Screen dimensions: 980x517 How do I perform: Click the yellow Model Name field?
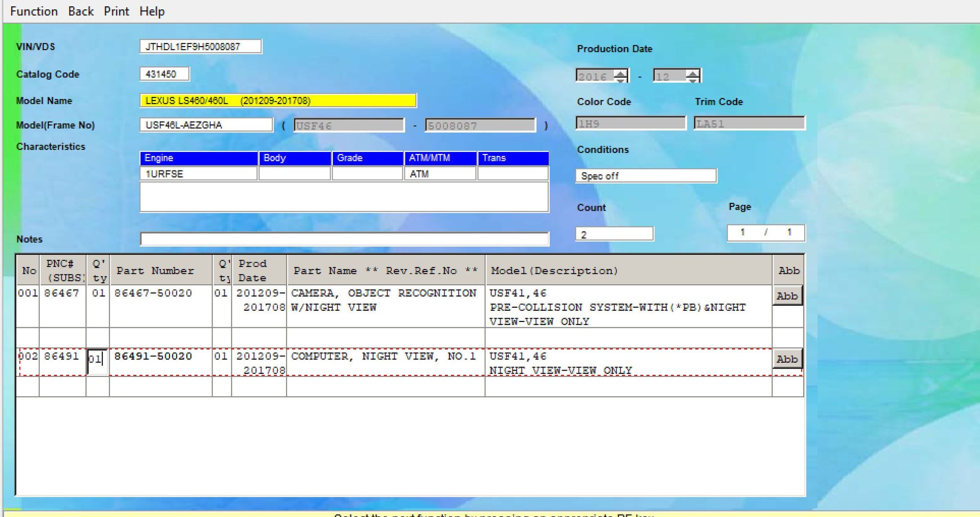pyautogui.click(x=278, y=100)
